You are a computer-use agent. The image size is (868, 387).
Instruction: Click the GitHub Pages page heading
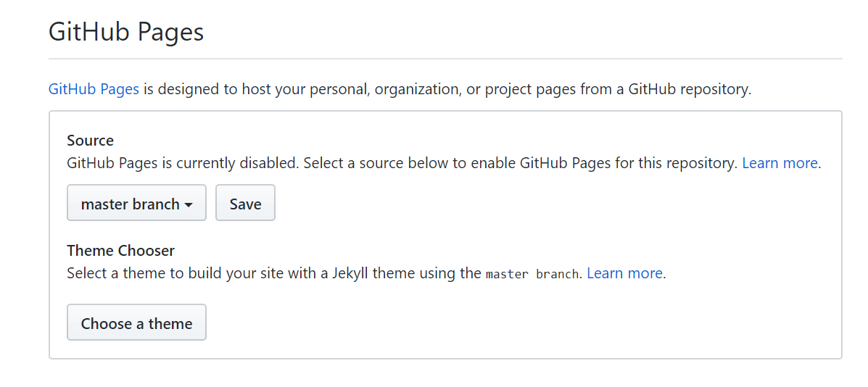pos(126,33)
